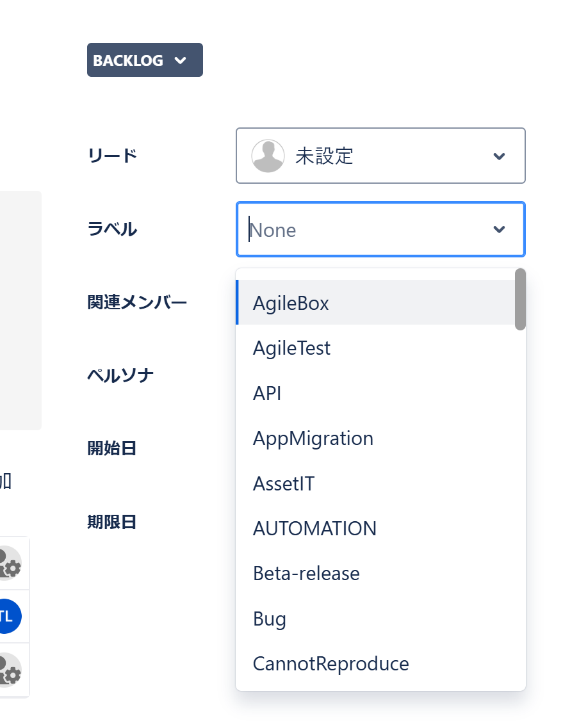Select the Bug label
Viewport: 563px width, 728px height.
click(270, 619)
